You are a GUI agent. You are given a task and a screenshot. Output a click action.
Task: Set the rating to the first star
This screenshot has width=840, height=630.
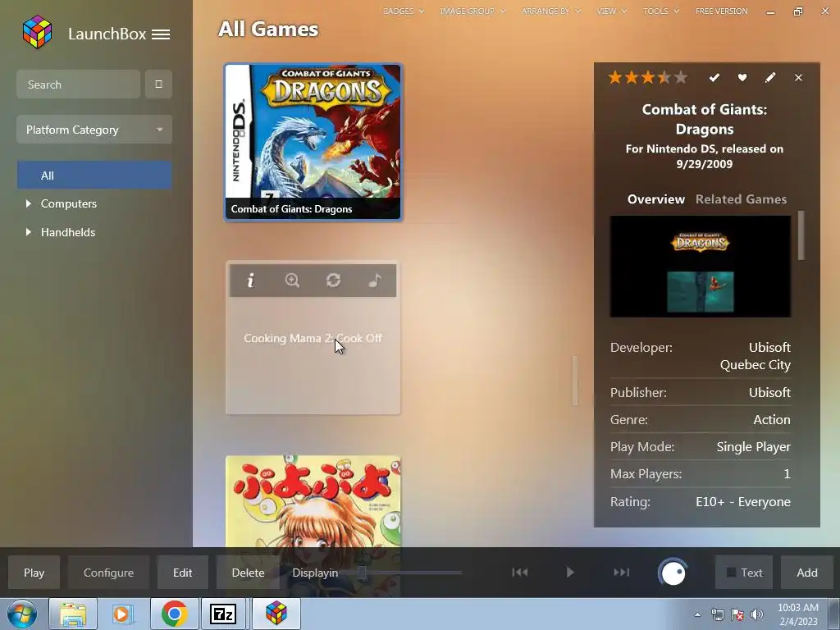pyautogui.click(x=615, y=78)
